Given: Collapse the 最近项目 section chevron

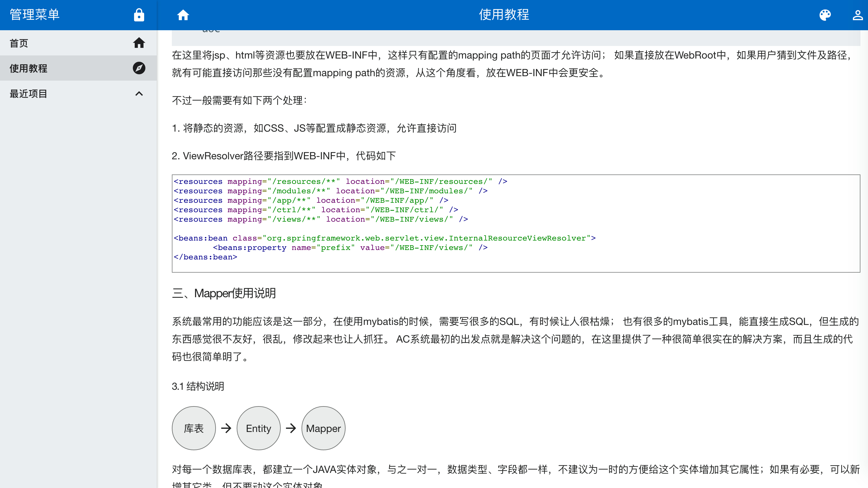Looking at the screenshot, I should coord(139,94).
